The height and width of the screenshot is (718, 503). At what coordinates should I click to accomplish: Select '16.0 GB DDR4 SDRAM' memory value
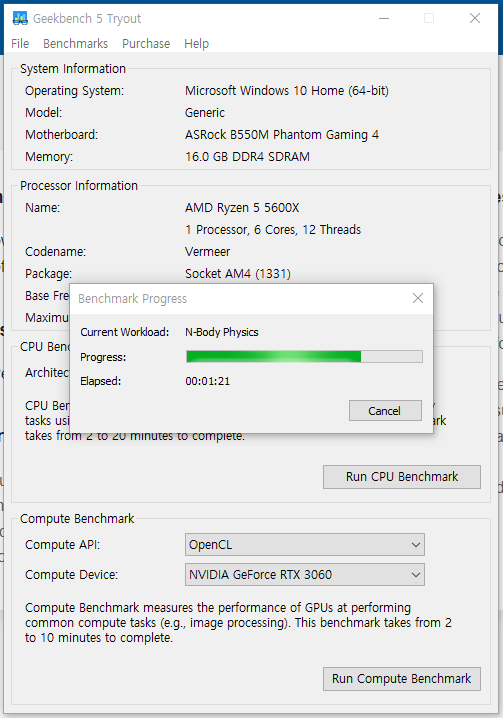[247, 157]
